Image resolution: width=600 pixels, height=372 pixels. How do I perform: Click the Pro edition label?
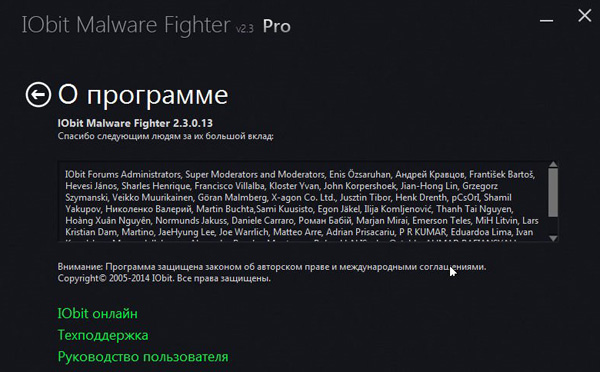pyautogui.click(x=276, y=26)
